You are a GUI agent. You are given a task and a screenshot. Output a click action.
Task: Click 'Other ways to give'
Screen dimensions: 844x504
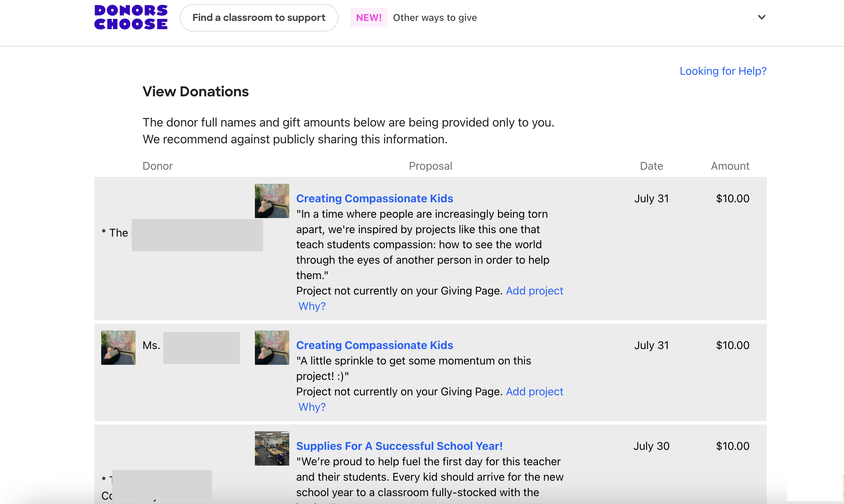pos(435,17)
